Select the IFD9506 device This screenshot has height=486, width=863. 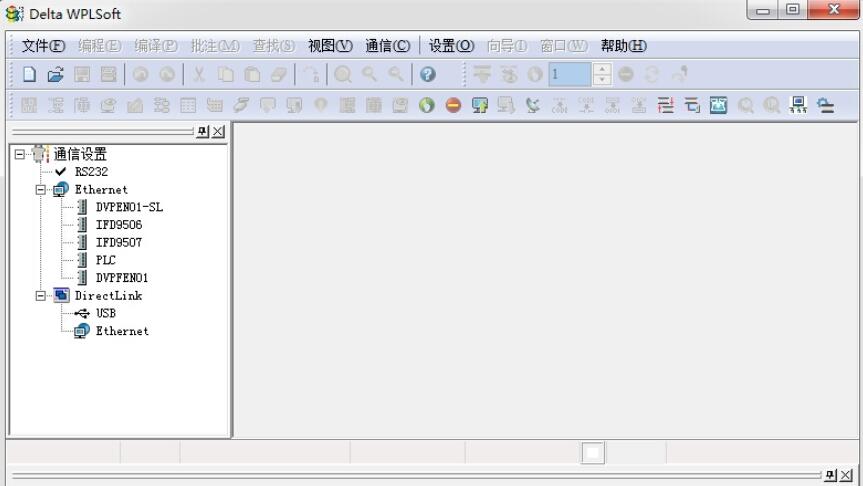(x=119, y=225)
